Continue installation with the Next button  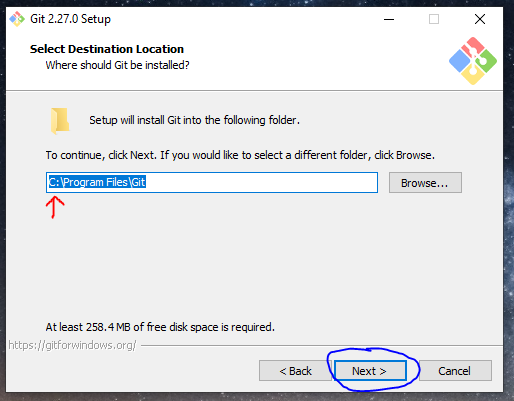point(370,371)
